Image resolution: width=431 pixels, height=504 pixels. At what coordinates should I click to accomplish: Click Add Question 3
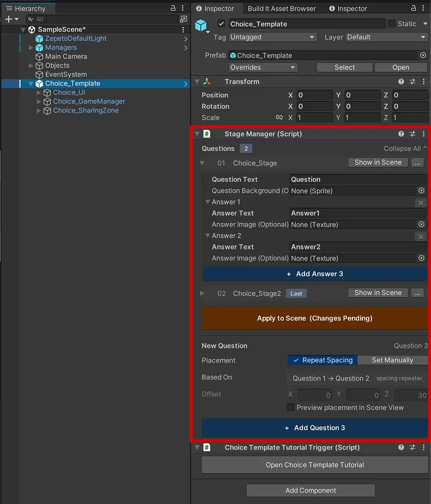pyautogui.click(x=315, y=428)
